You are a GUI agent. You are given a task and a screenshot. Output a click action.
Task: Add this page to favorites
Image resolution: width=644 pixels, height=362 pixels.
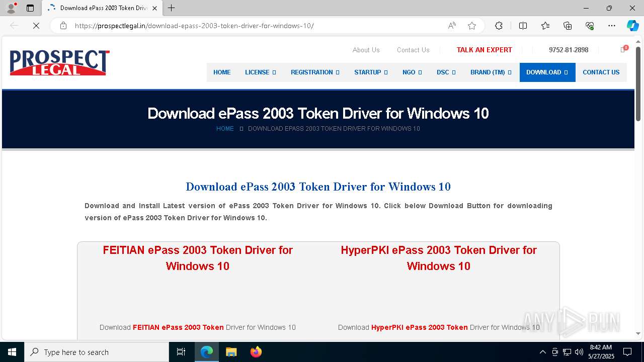tap(472, 26)
